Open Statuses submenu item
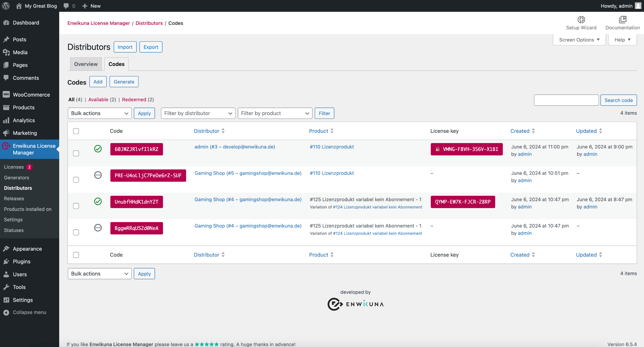 14,230
